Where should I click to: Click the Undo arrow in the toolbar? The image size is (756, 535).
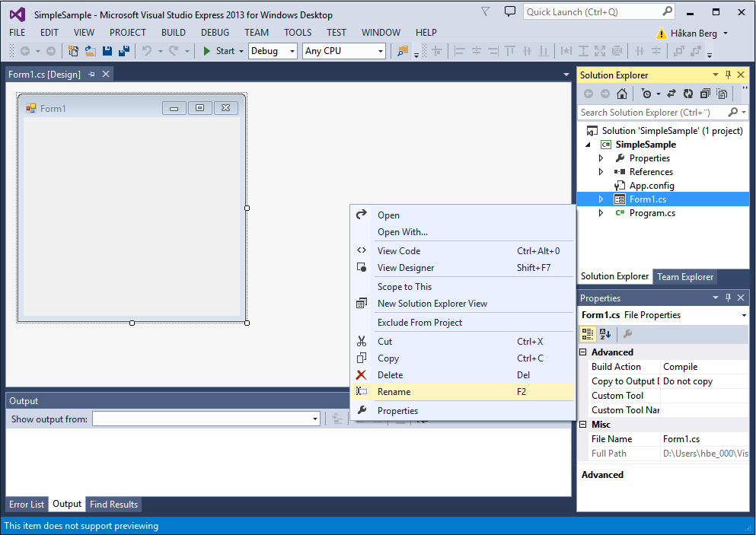[147, 50]
